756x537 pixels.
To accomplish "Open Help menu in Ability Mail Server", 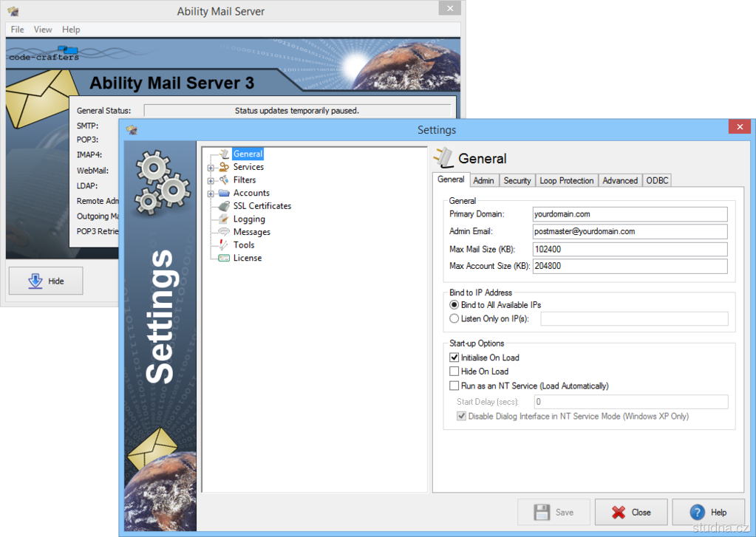I will coord(71,30).
